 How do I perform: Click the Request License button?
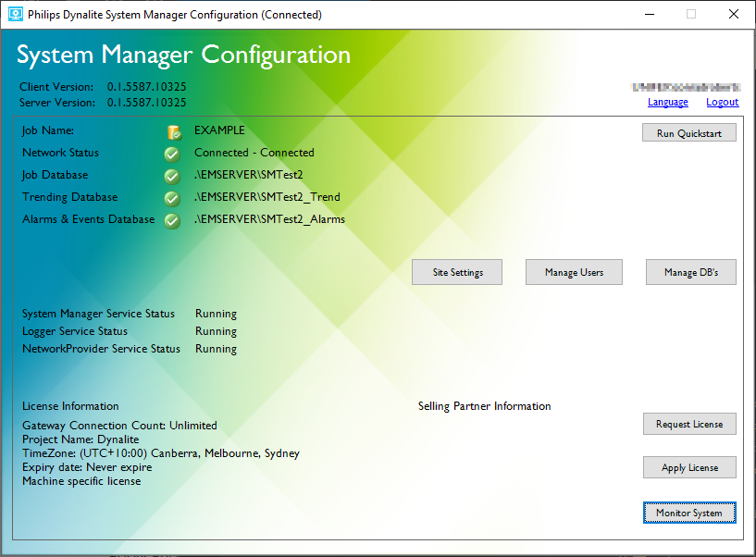tap(689, 424)
